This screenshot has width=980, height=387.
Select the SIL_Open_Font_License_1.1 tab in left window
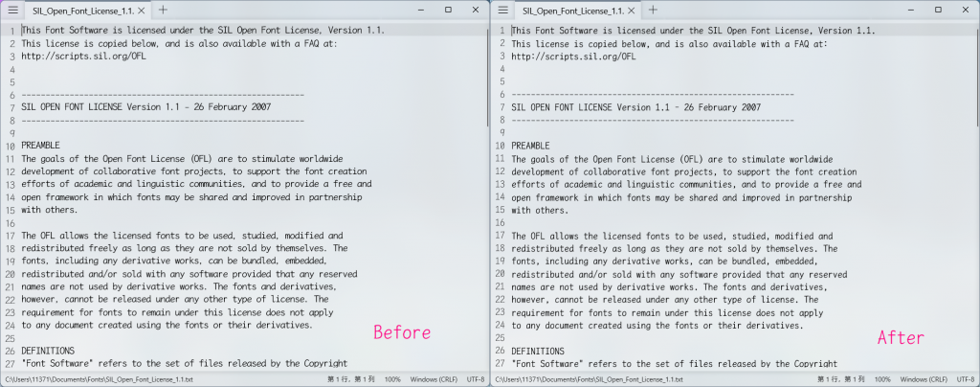point(83,11)
